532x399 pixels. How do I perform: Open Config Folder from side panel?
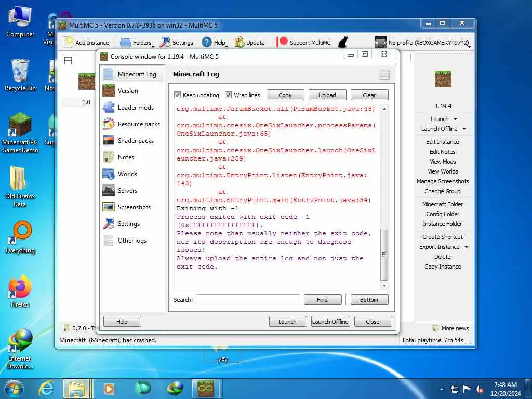(x=443, y=214)
